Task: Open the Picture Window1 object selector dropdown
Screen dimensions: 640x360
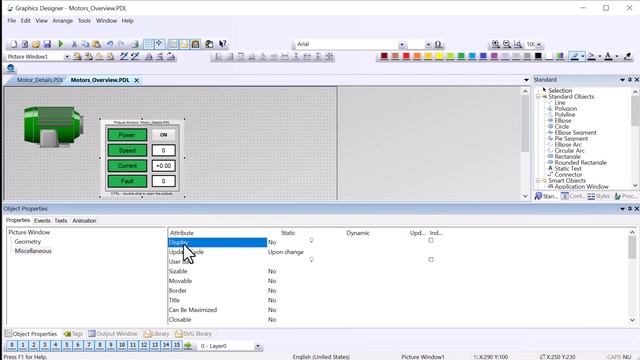Action: (67, 57)
